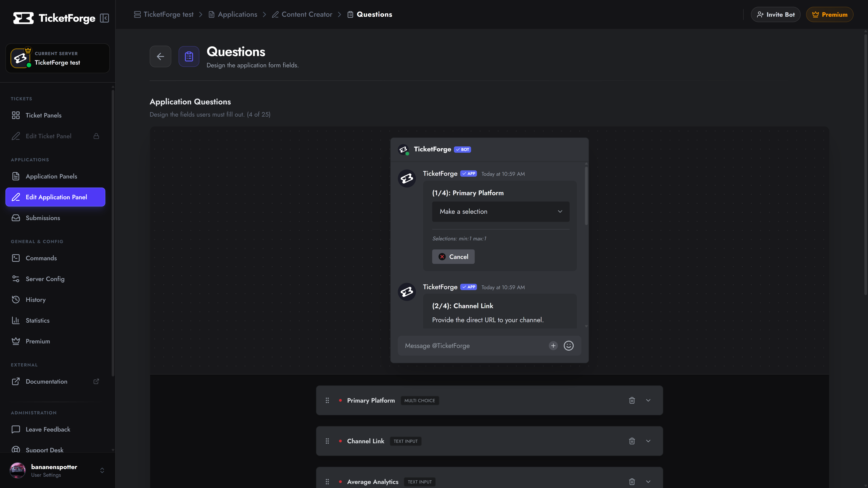Click the Premium button in top bar
The image size is (868, 488).
[x=829, y=14]
